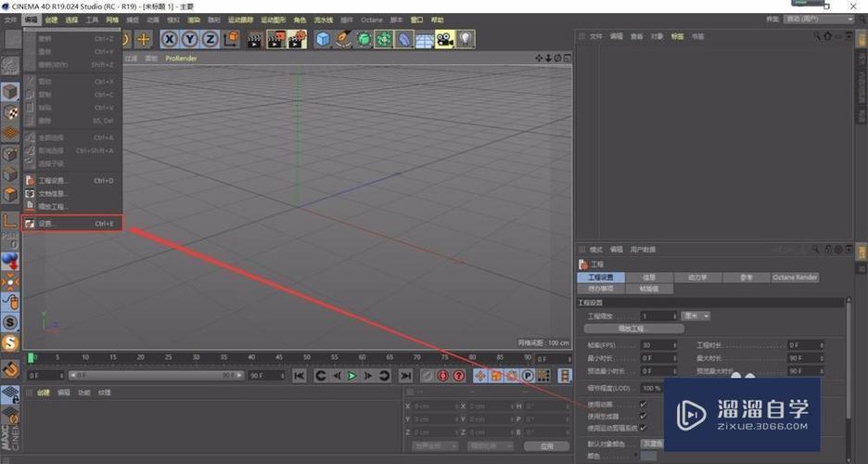This screenshot has width=868, height=464.
Task: Select Texture mode checkered icon
Action: point(10,113)
